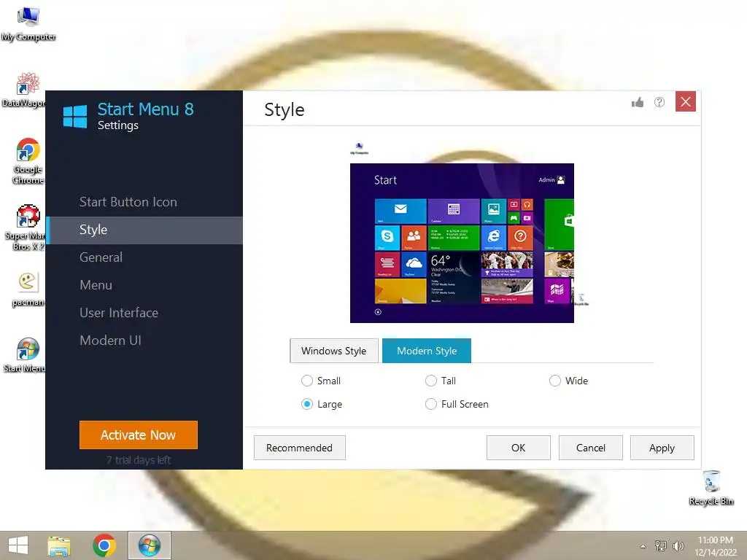Switch to the Modern Style tab
The width and height of the screenshot is (747, 560).
[x=427, y=351]
